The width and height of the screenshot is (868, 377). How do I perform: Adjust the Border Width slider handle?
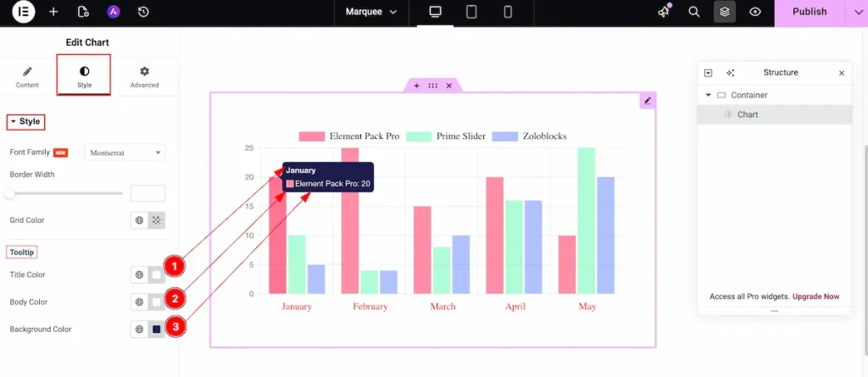click(10, 193)
